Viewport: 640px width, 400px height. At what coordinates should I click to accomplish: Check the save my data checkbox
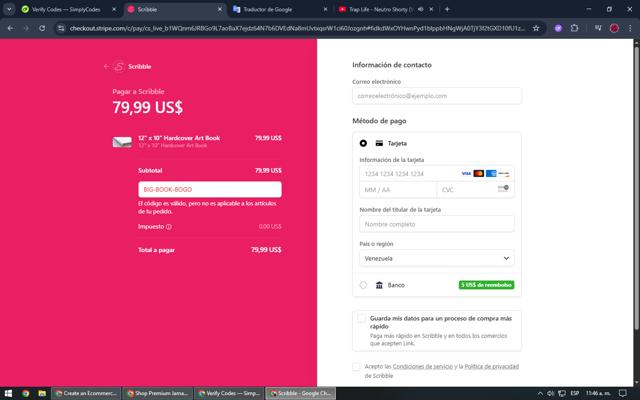361,318
